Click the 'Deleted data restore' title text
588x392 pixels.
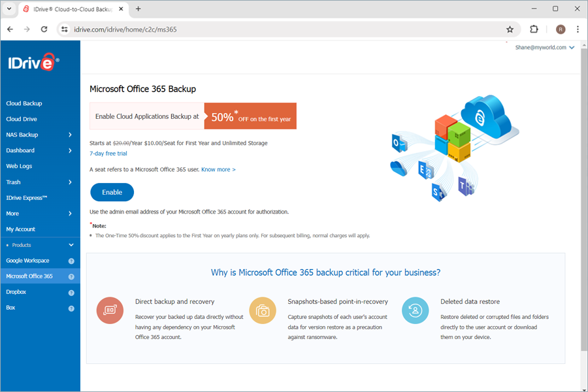(470, 302)
